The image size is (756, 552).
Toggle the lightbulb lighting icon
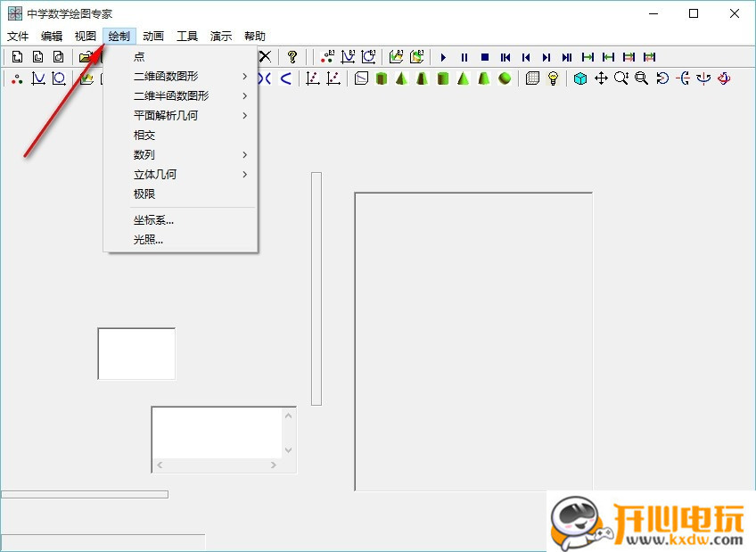pos(552,78)
